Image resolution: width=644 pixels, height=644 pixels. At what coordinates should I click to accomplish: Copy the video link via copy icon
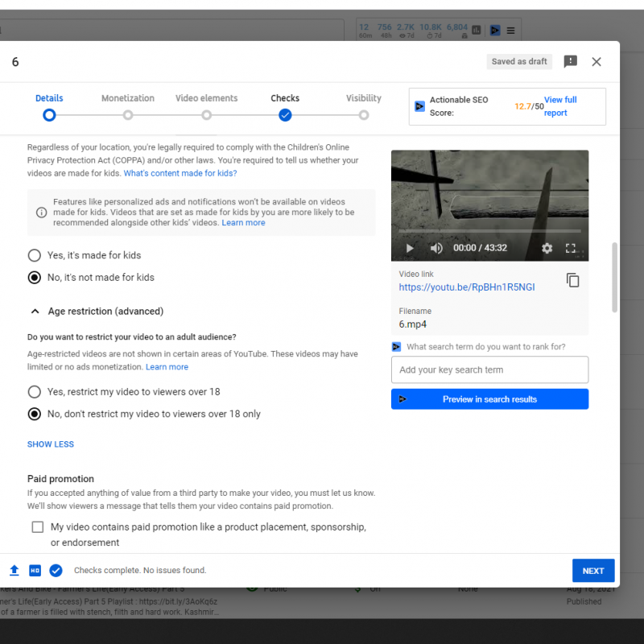572,280
